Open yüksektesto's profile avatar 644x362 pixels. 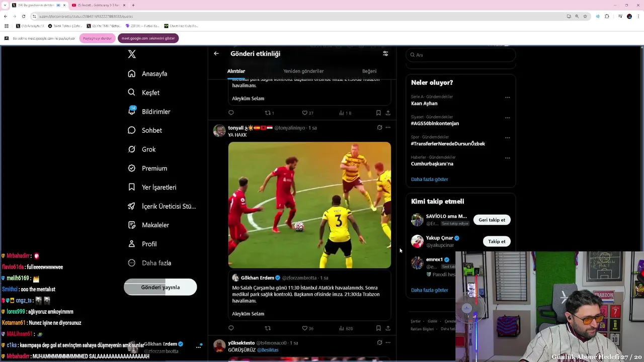[x=219, y=346]
